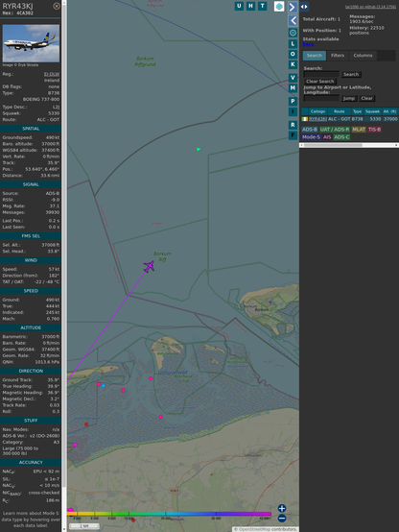Sort table by Route column
The image size is (399, 532).
click(x=339, y=111)
